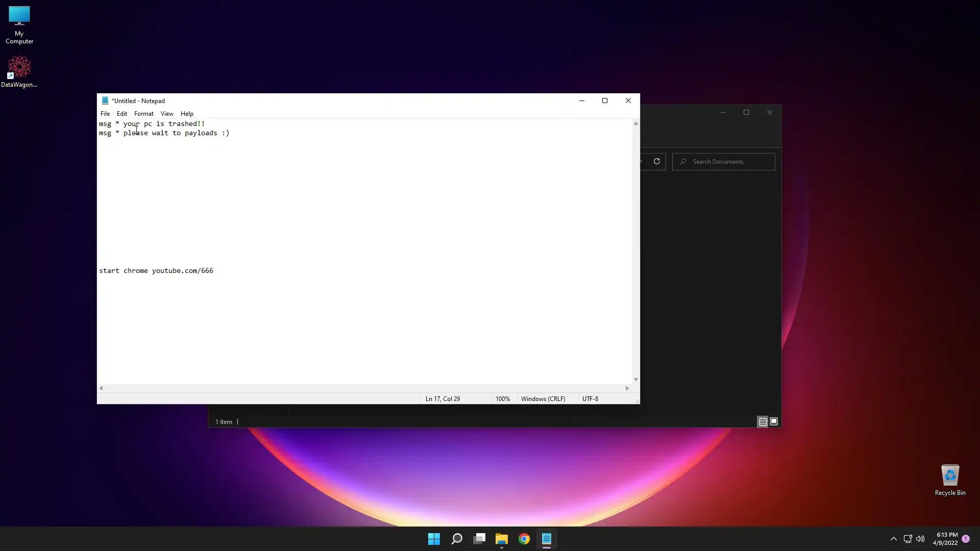Image resolution: width=980 pixels, height=551 pixels.
Task: Switch Explorer to large icons view
Action: [x=774, y=422]
